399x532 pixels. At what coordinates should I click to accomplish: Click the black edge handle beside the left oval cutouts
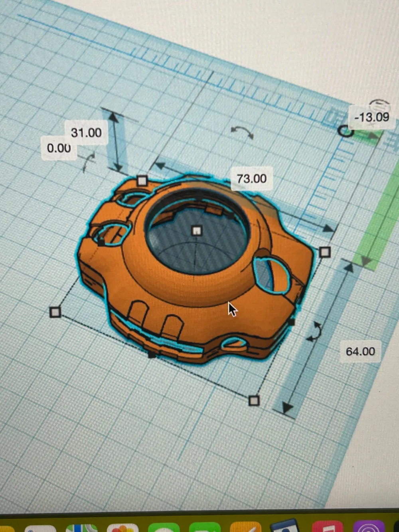point(101,242)
